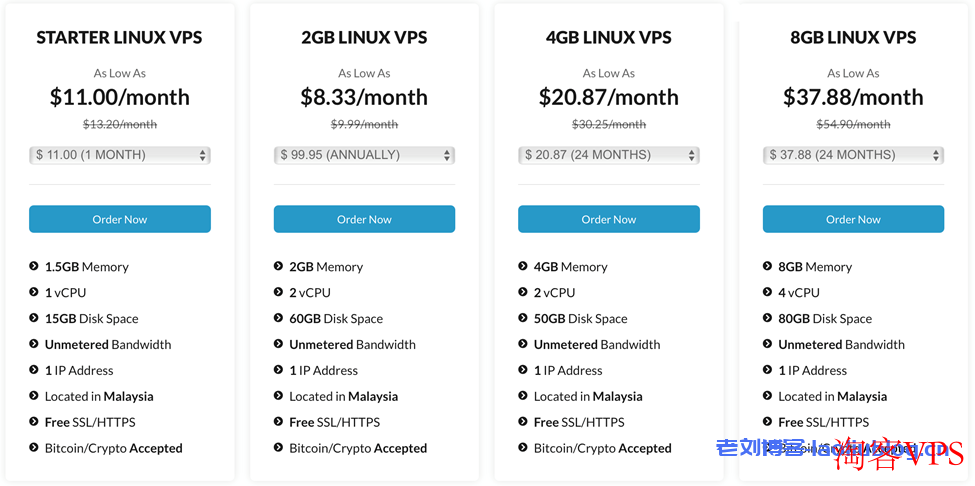Image resolution: width=975 pixels, height=486 pixels.
Task: Click Order Now for 2GB Linux VPS
Action: pos(364,219)
